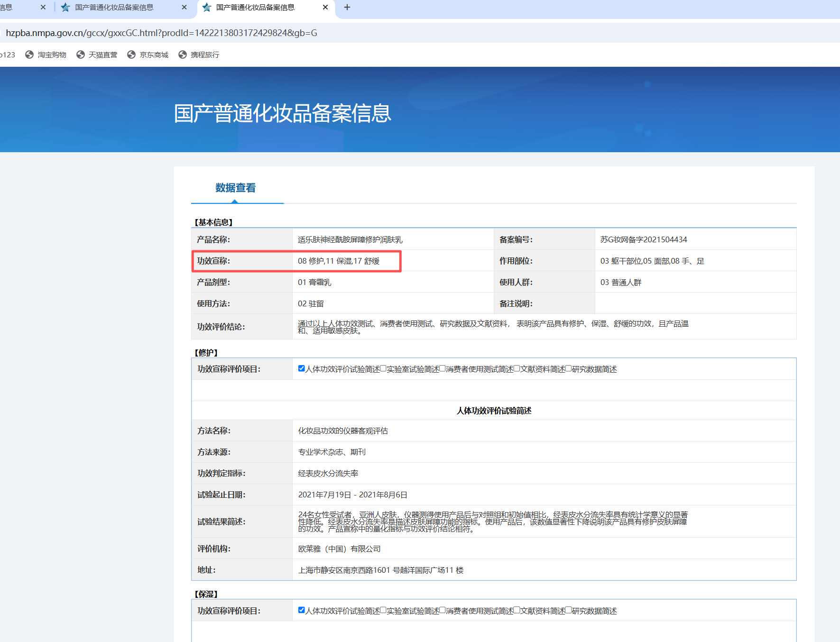Image resolution: width=840 pixels, height=642 pixels.
Task: Click the page heading 国产普通化妆品备案信息
Action: coord(283,114)
